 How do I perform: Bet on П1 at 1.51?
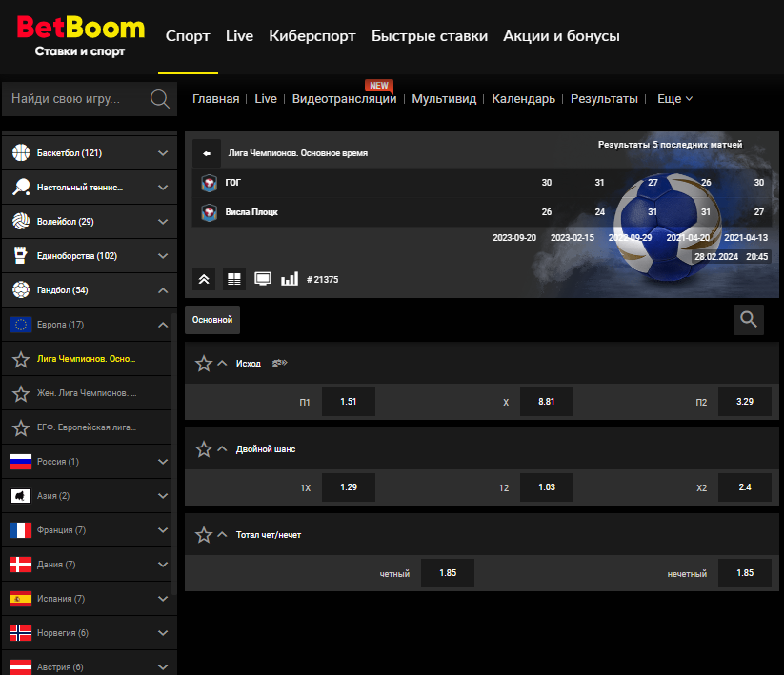[x=349, y=402]
